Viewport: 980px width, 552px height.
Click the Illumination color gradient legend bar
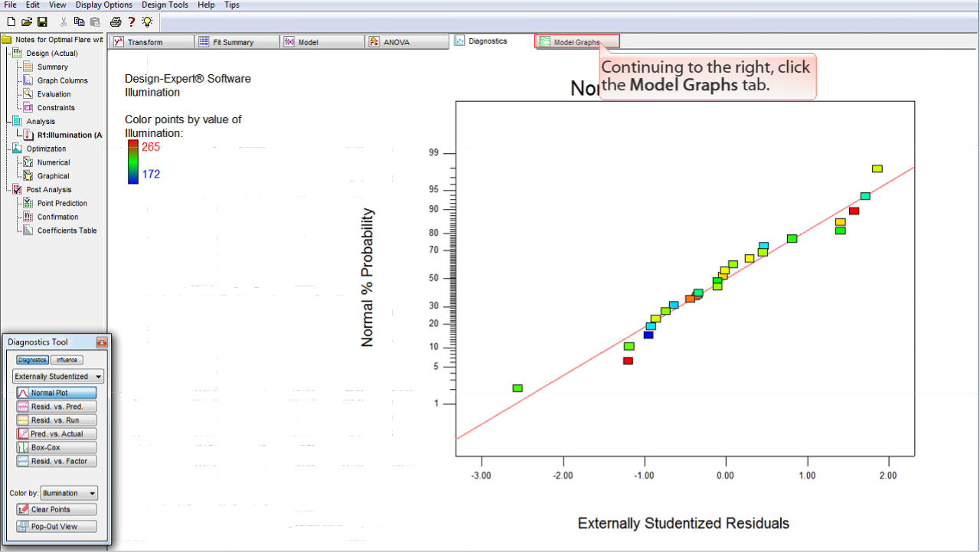(132, 162)
